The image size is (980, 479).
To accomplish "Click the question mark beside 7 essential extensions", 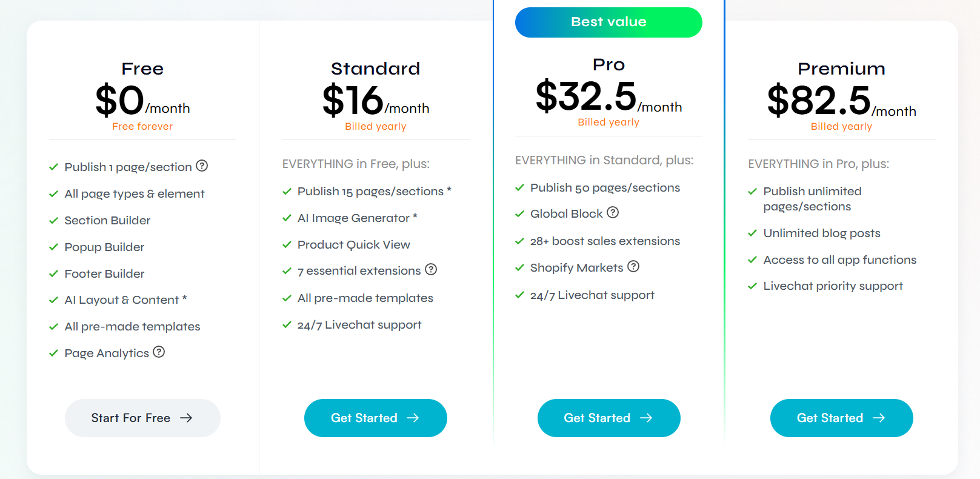I will [x=431, y=270].
